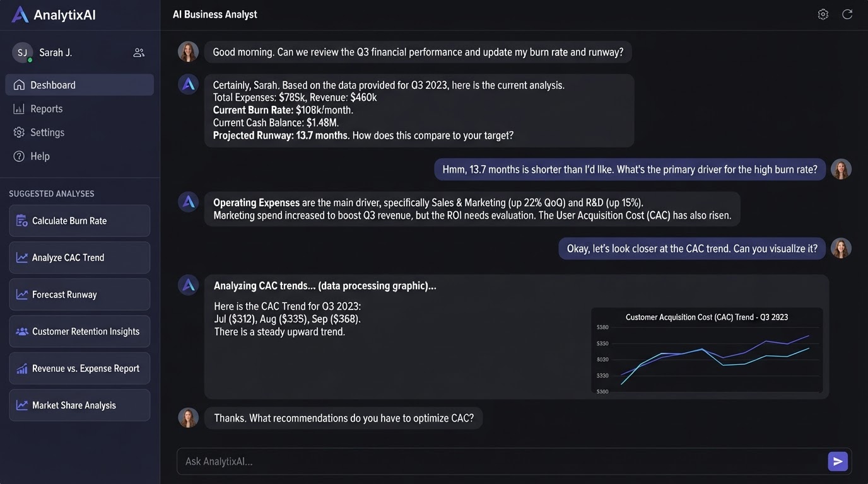Click the AI avatar beside 'Operating Expenses' message
The width and height of the screenshot is (868, 484).
click(x=188, y=202)
